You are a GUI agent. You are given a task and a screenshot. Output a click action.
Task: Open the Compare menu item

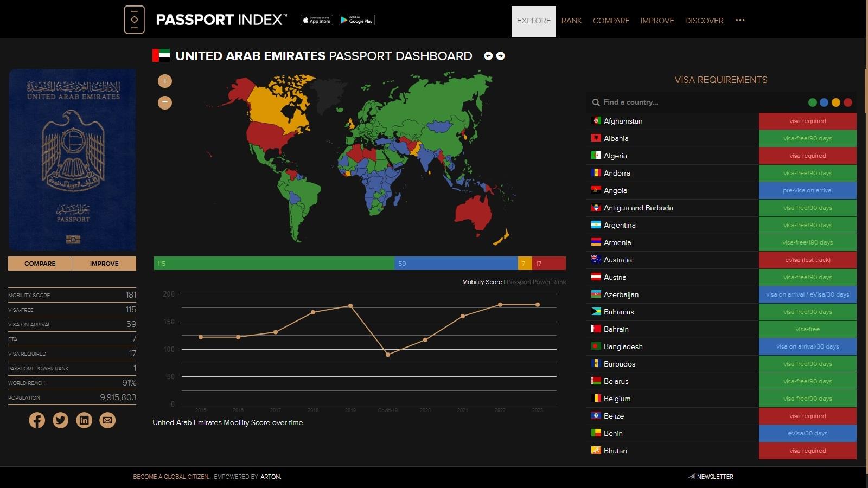point(611,21)
